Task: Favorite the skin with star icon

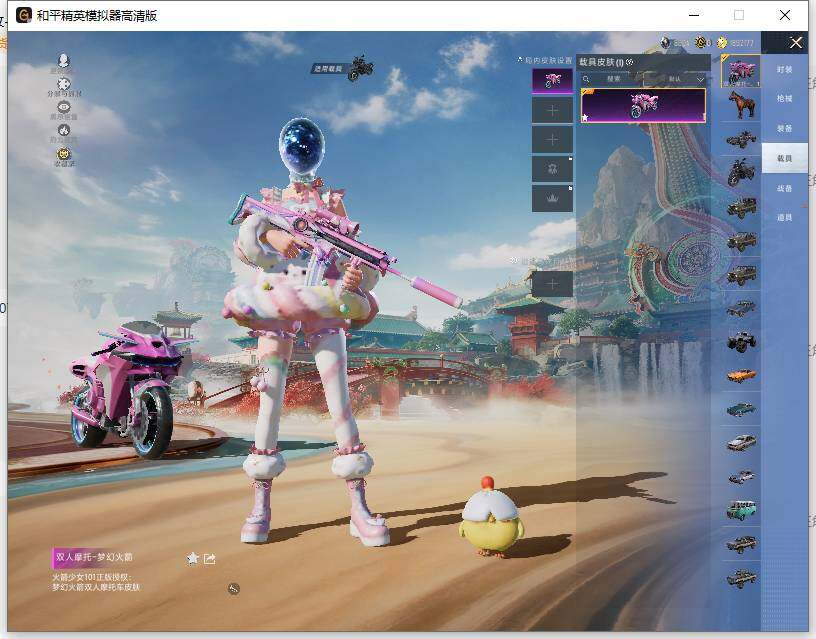Action: [x=193, y=558]
